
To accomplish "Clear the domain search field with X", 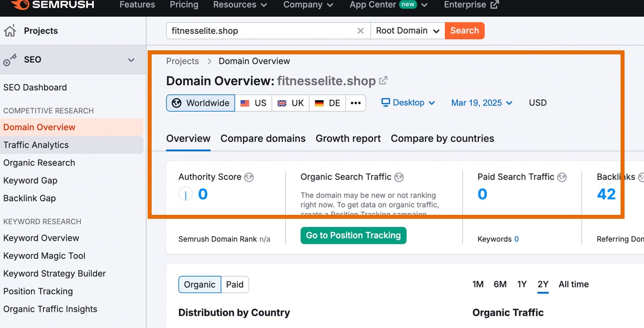I will pyautogui.click(x=360, y=31).
